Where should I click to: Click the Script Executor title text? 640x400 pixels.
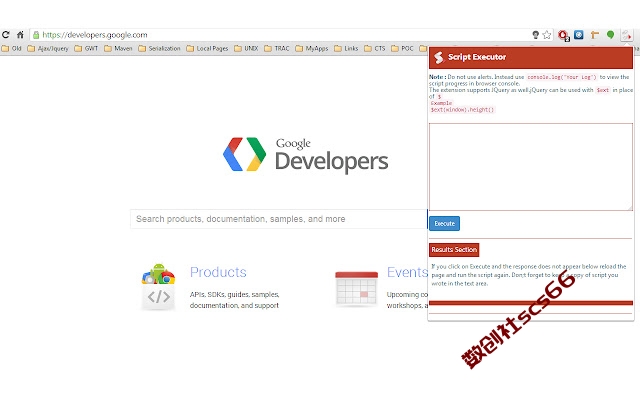tap(477, 57)
